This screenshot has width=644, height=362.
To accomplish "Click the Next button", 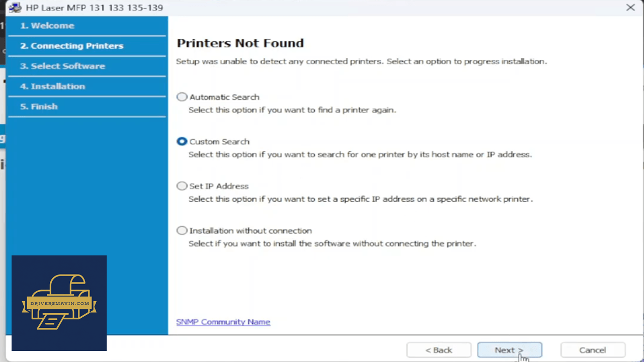I will [509, 350].
